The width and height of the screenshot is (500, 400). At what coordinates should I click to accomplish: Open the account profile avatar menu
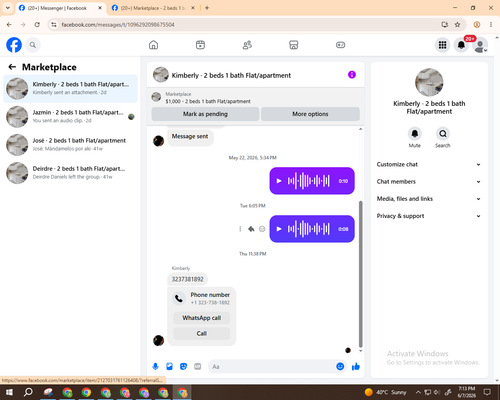(x=480, y=45)
